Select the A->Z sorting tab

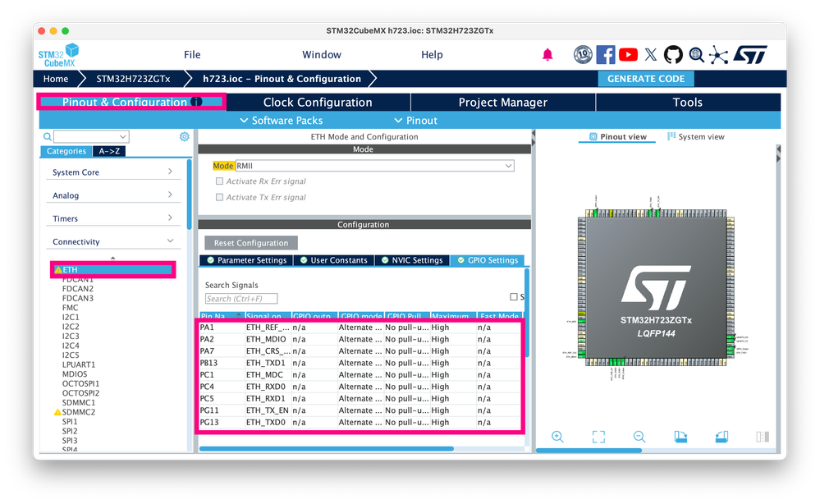point(109,151)
